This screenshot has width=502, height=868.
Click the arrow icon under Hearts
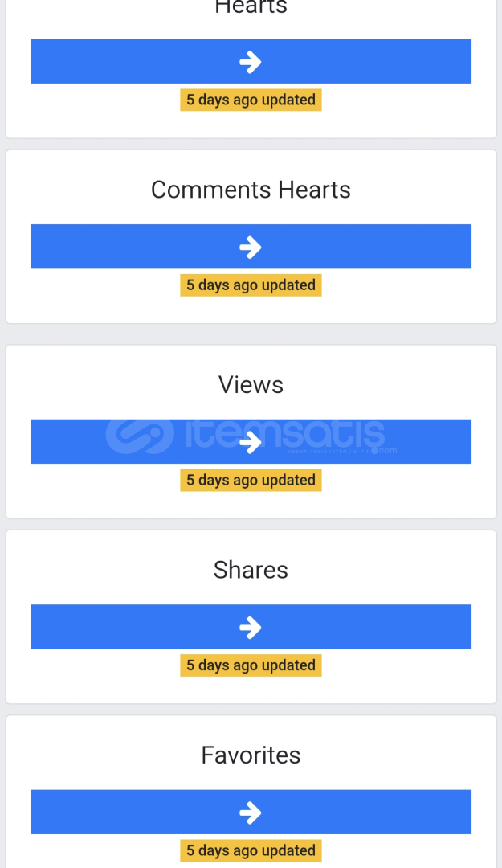250,62
